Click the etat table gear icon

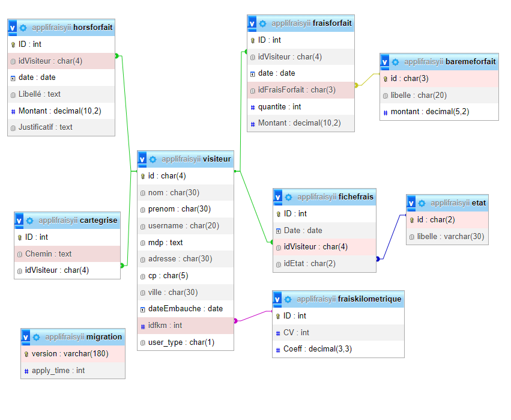422,203
